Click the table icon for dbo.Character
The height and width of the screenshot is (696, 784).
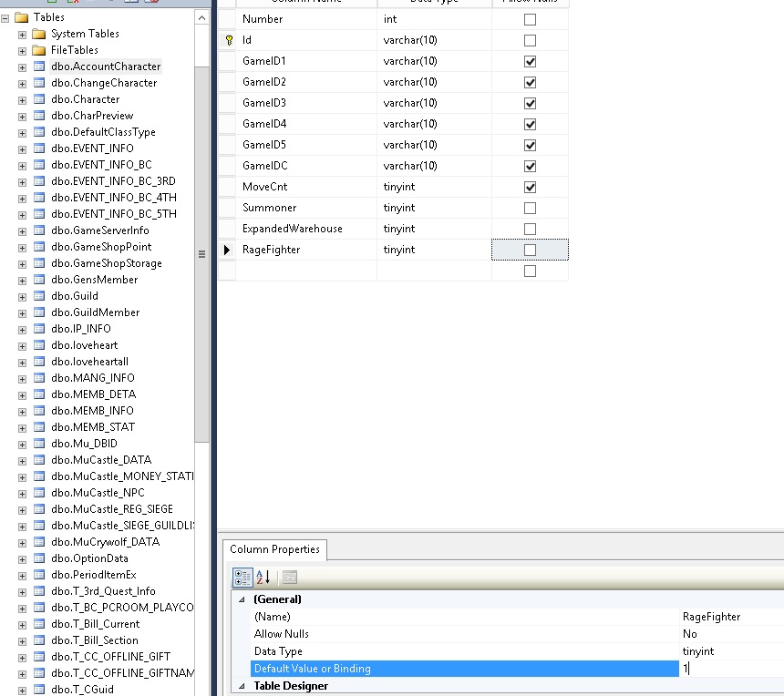point(39,99)
